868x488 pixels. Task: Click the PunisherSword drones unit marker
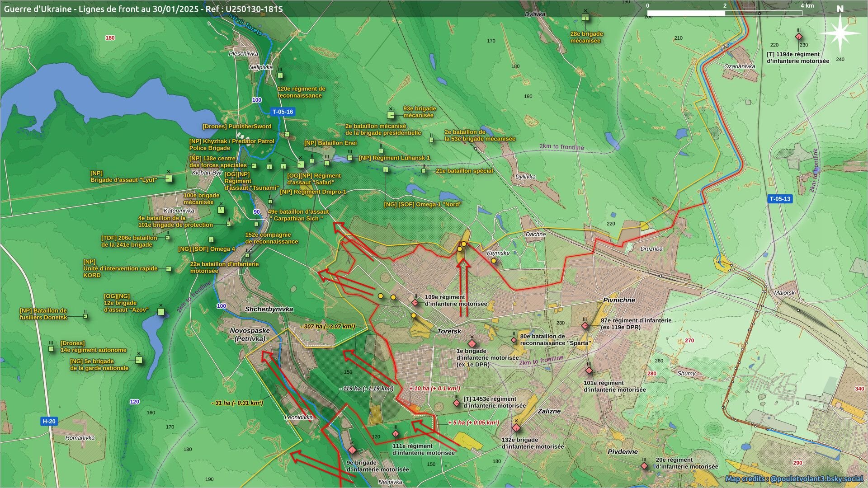(287, 134)
